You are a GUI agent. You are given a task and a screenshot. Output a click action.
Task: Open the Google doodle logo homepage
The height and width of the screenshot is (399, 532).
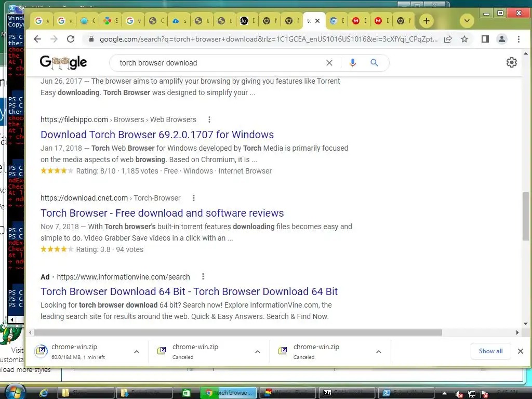[63, 62]
